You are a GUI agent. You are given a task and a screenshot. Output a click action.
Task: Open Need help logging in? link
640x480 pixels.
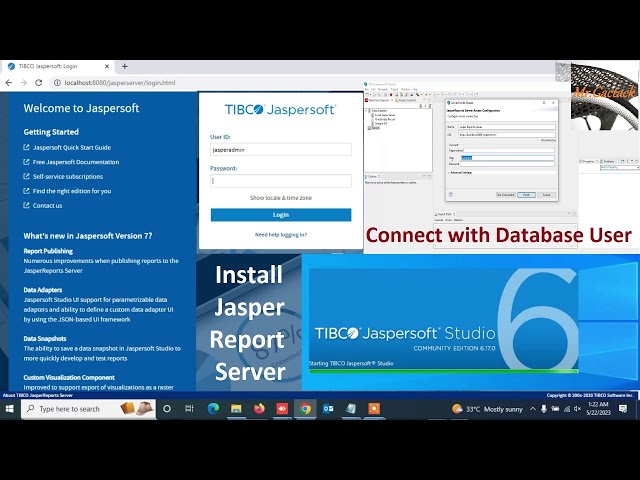pyautogui.click(x=281, y=235)
